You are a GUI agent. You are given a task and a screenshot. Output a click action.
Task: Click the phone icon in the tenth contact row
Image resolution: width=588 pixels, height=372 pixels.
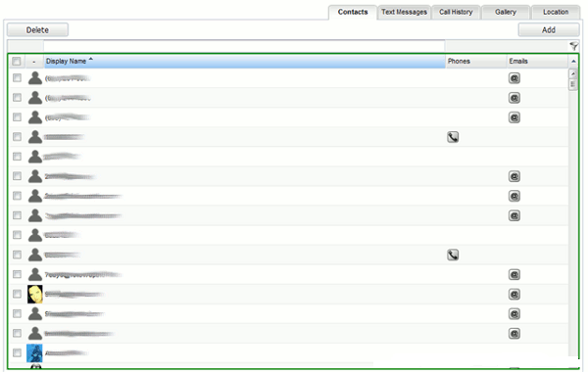tap(453, 256)
